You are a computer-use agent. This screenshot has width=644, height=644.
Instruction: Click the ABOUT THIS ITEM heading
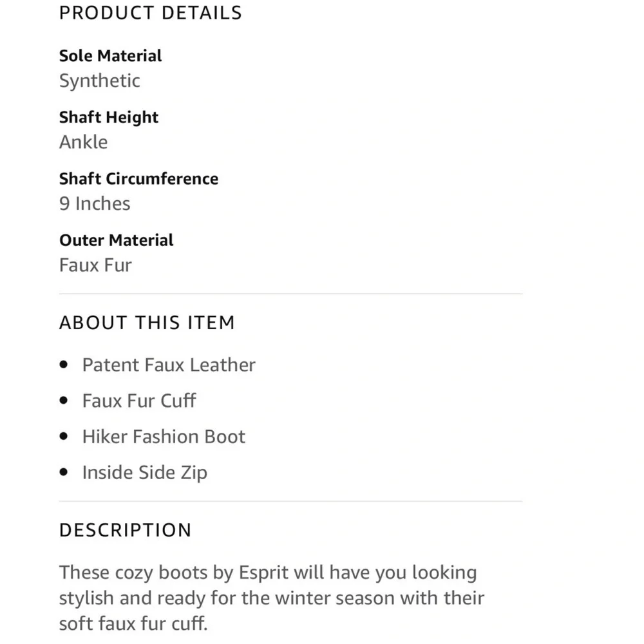147,323
